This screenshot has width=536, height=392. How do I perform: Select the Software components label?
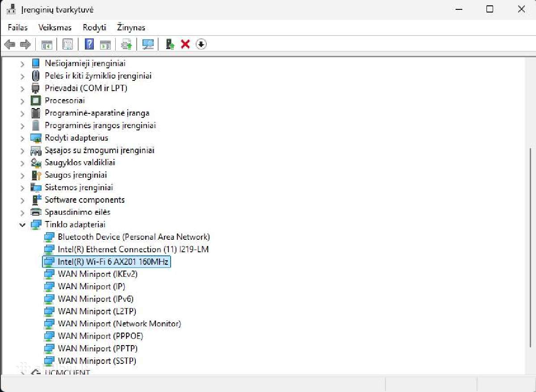[x=84, y=200]
